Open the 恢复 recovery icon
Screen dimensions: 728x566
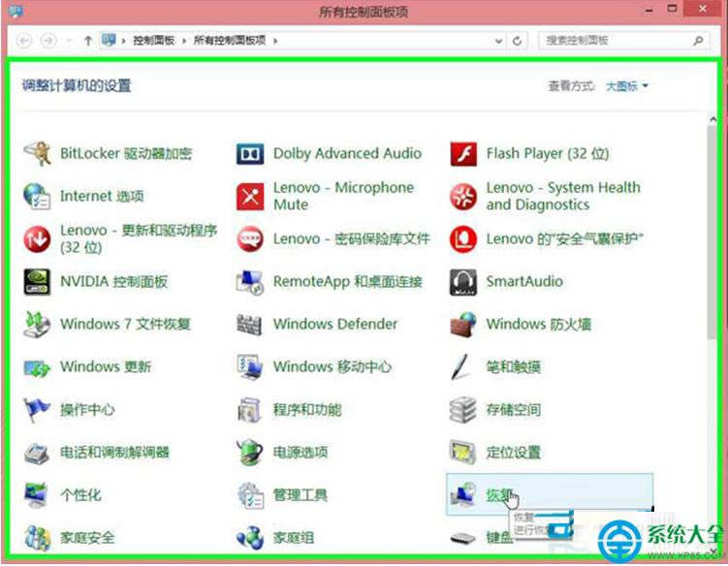[x=463, y=495]
